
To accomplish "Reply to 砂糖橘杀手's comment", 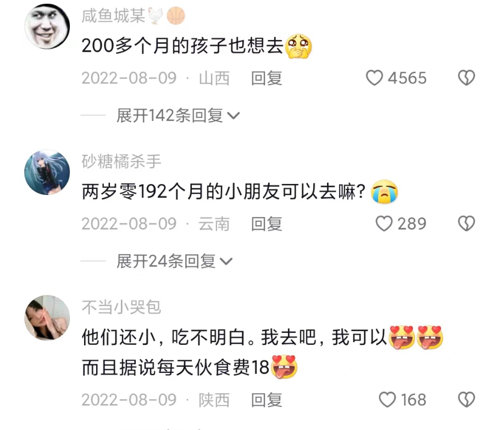I will click(x=267, y=224).
